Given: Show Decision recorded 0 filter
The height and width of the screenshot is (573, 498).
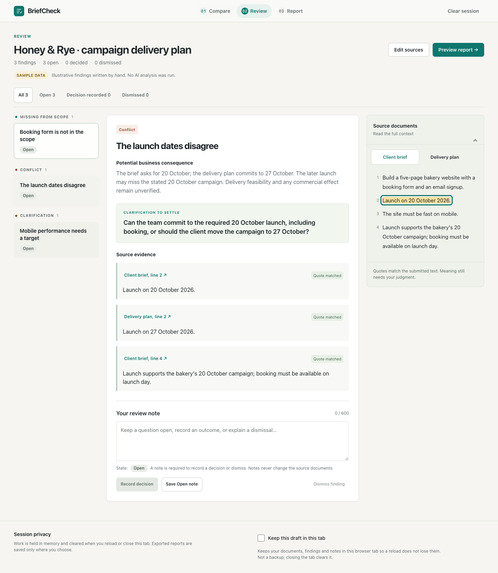Looking at the screenshot, I should click(x=88, y=95).
